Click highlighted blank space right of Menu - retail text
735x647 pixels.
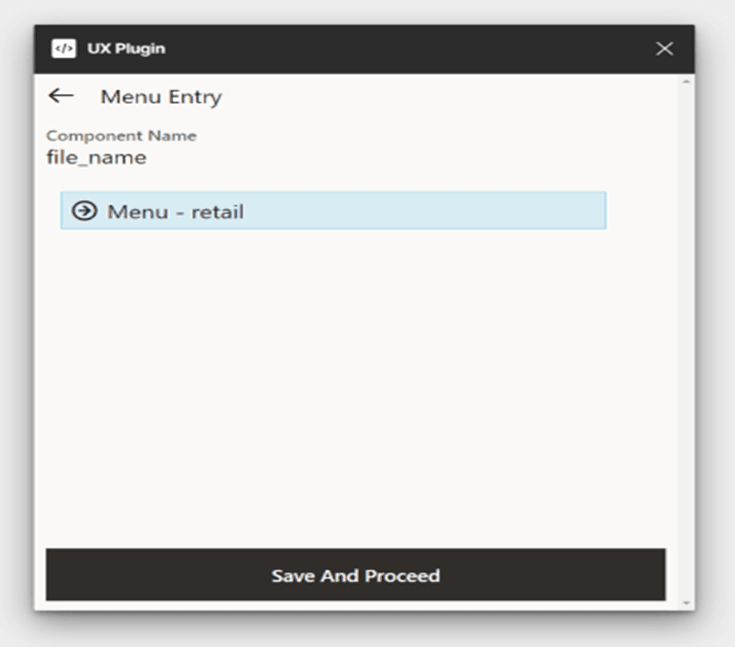coord(430,211)
